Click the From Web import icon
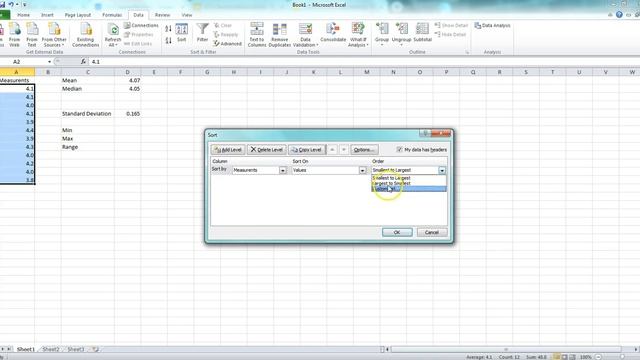640x360 pixels. [x=14, y=34]
